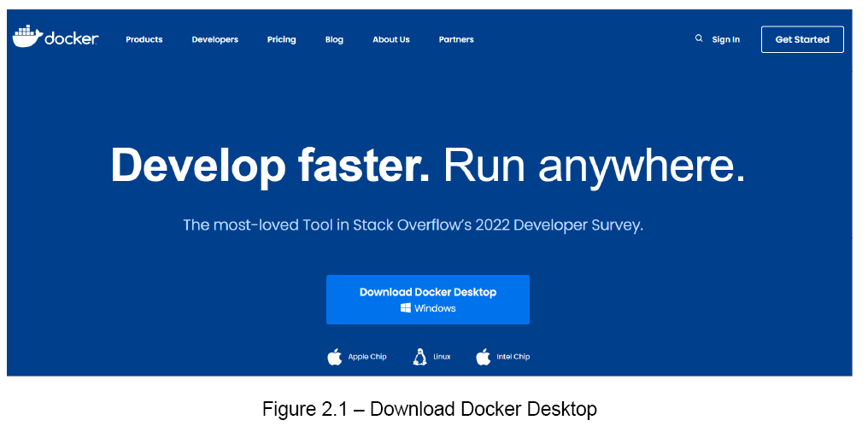Choose the Linux penguin download icon

tap(420, 358)
